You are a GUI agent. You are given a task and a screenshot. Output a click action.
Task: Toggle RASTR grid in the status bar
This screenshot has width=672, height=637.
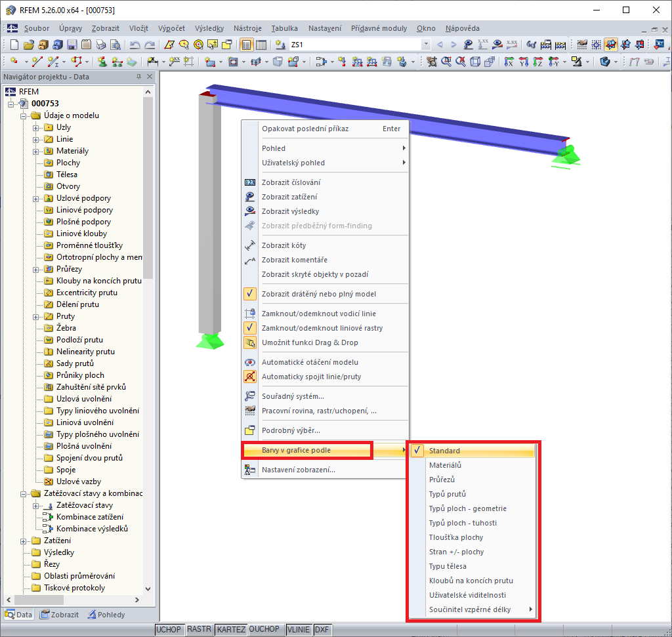[199, 629]
